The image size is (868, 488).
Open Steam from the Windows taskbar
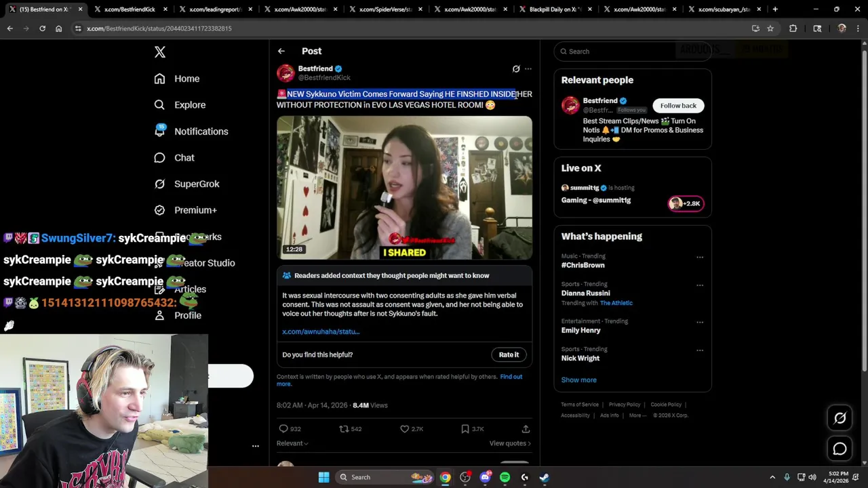pyautogui.click(x=544, y=477)
